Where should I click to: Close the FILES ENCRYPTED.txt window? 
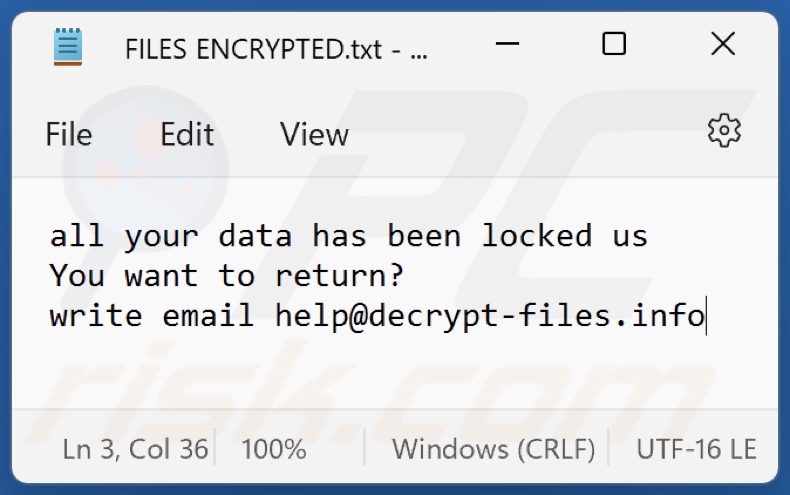[x=722, y=44]
